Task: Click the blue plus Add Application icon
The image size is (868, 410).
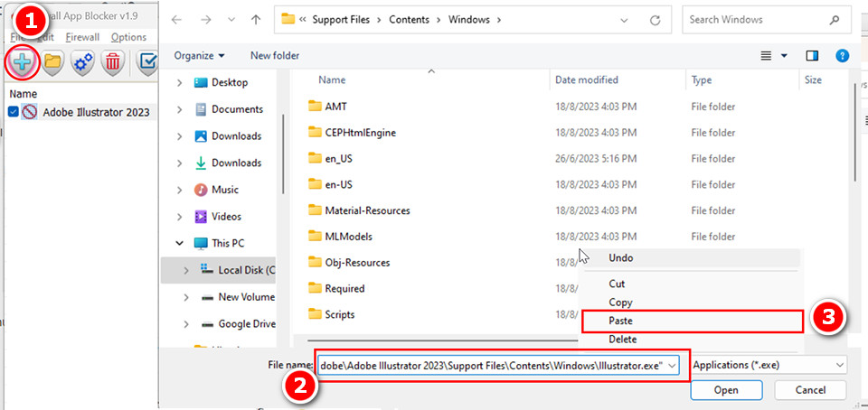Action: (x=21, y=62)
